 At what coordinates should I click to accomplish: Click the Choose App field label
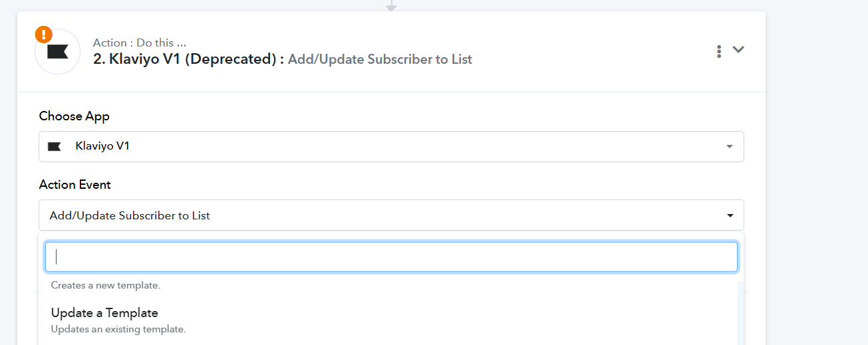pos(74,116)
